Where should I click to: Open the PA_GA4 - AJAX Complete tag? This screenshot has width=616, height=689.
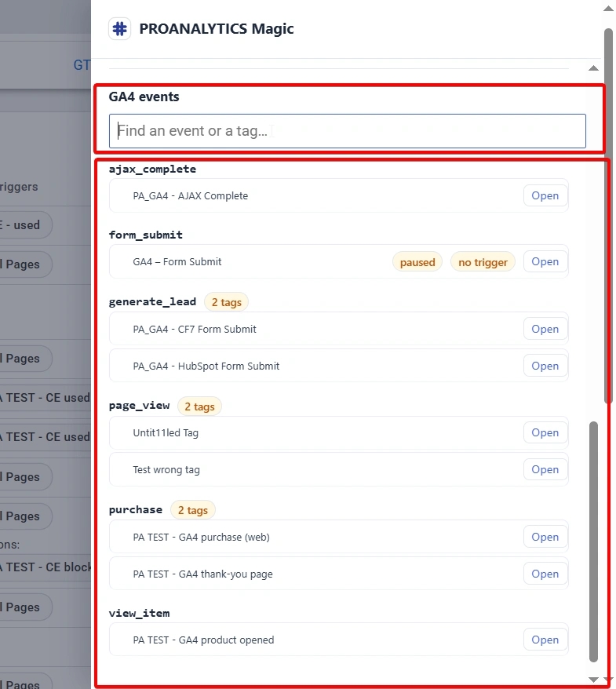pyautogui.click(x=545, y=195)
